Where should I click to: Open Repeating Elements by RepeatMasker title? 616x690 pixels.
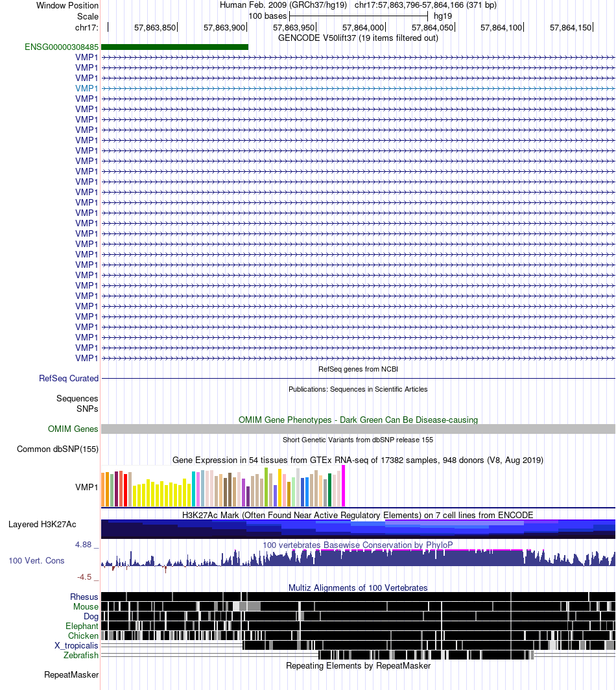click(x=358, y=666)
